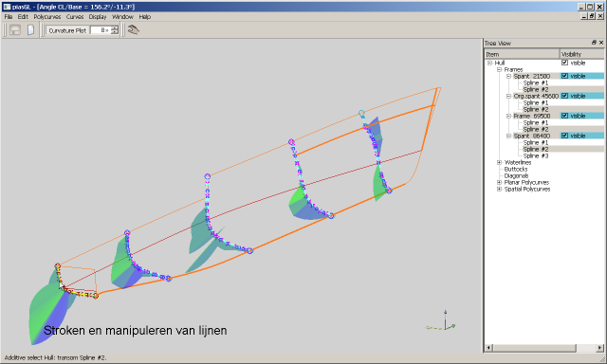The width and height of the screenshot is (607, 364).
Task: Open the Polycurves menu
Action: point(47,17)
